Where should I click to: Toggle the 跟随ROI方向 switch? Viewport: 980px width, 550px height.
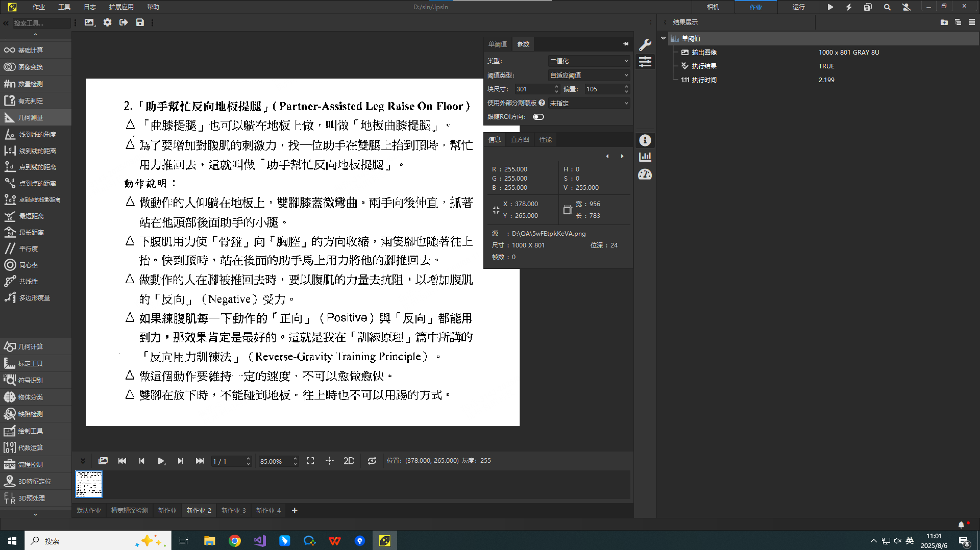pyautogui.click(x=538, y=117)
